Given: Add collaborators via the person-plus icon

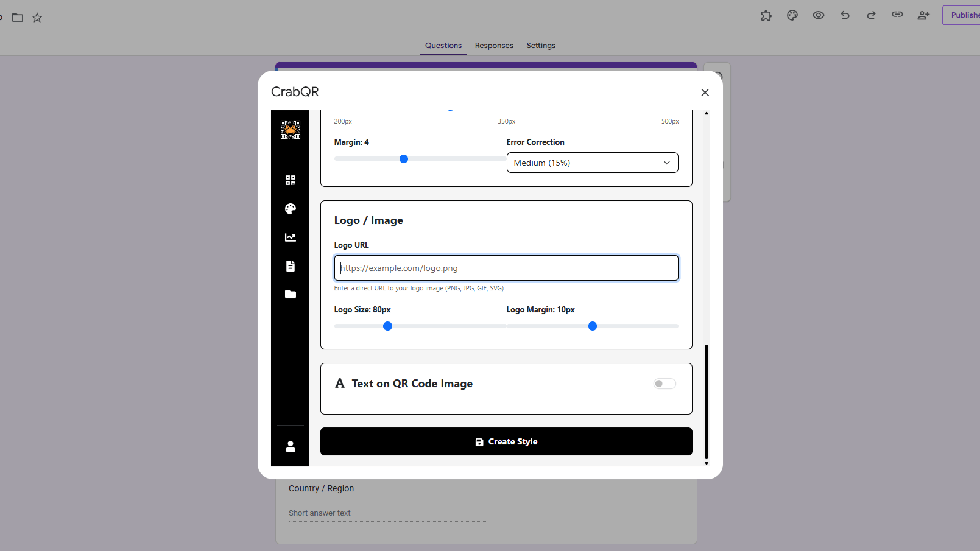Looking at the screenshot, I should click(x=923, y=15).
